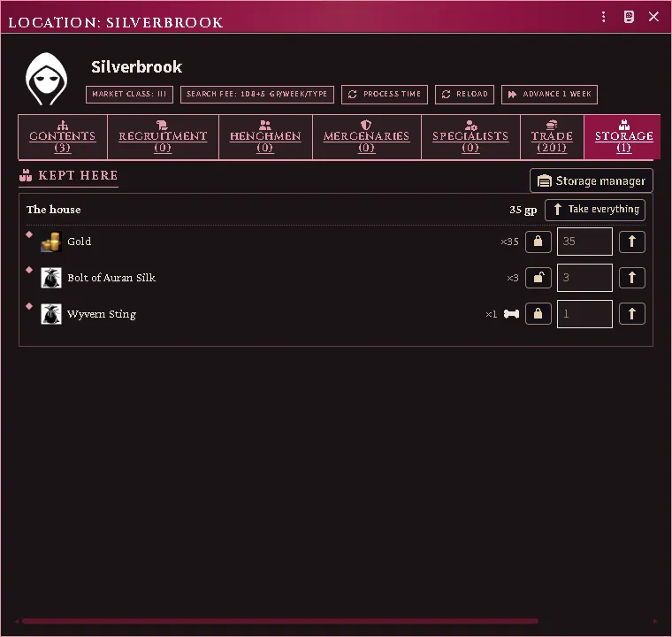Click the bone icon beside Wyvern Sting
672x637 pixels.
coord(511,314)
